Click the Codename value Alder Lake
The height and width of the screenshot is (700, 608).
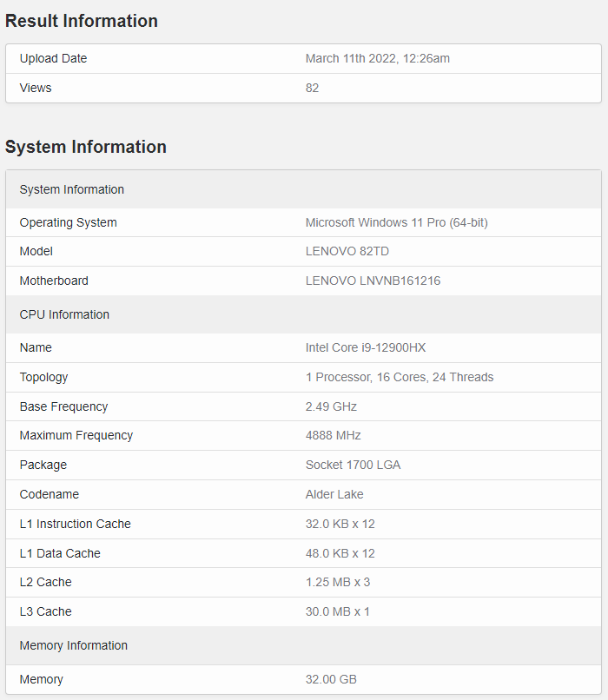pyautogui.click(x=334, y=494)
